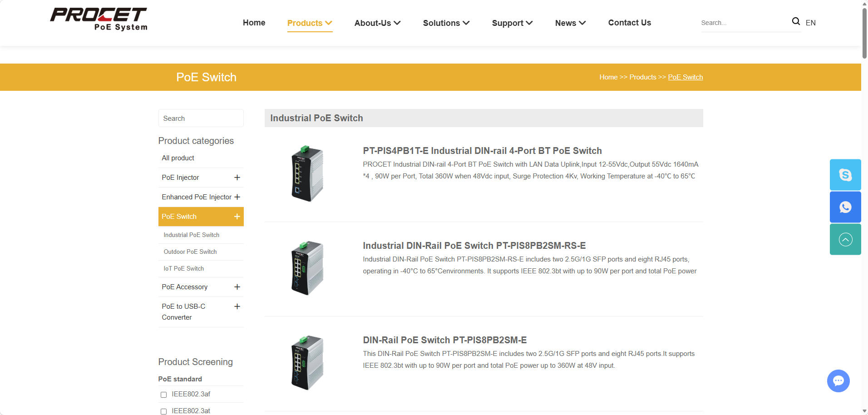Expand PoE Accessory category plus icon
The width and height of the screenshot is (868, 415).
(237, 287)
